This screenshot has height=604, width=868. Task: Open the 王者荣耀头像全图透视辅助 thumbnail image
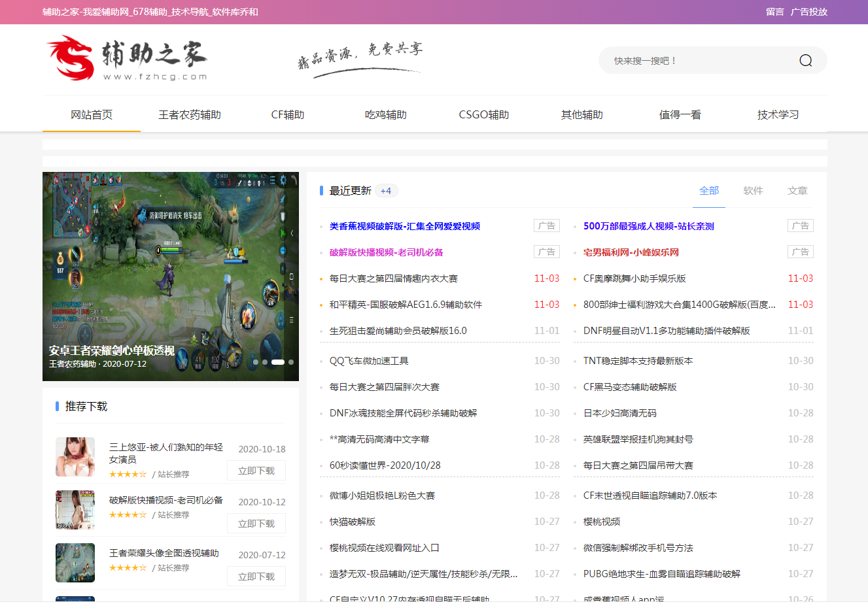coord(75,562)
